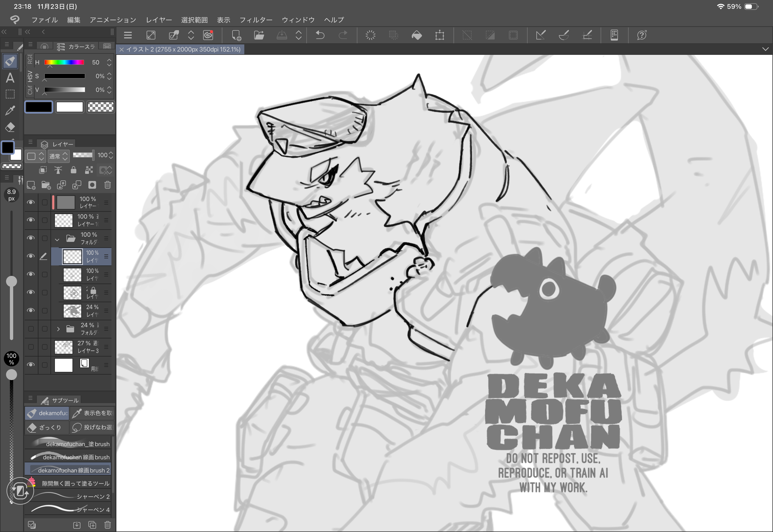
Task: Open the フィルター menu
Action: click(256, 20)
